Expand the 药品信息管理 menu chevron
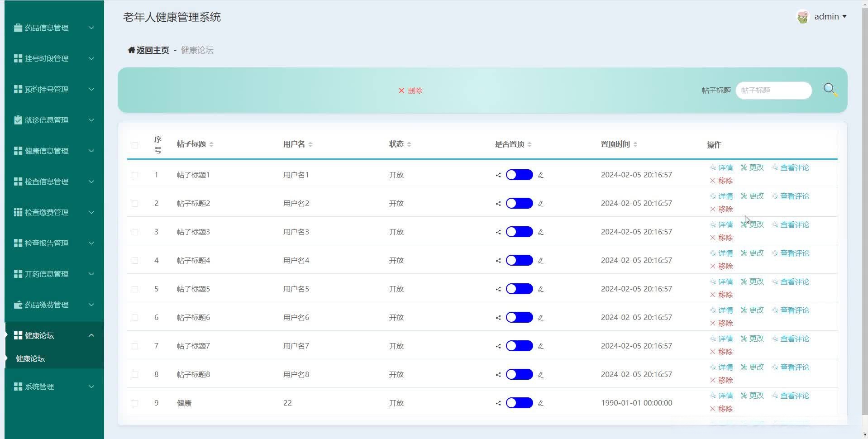868x439 pixels. point(91,28)
